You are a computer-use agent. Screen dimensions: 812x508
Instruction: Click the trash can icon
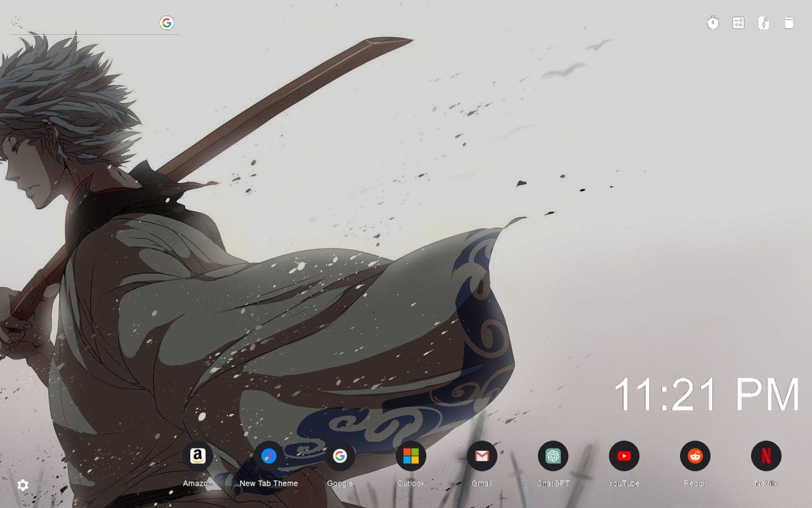[x=789, y=23]
